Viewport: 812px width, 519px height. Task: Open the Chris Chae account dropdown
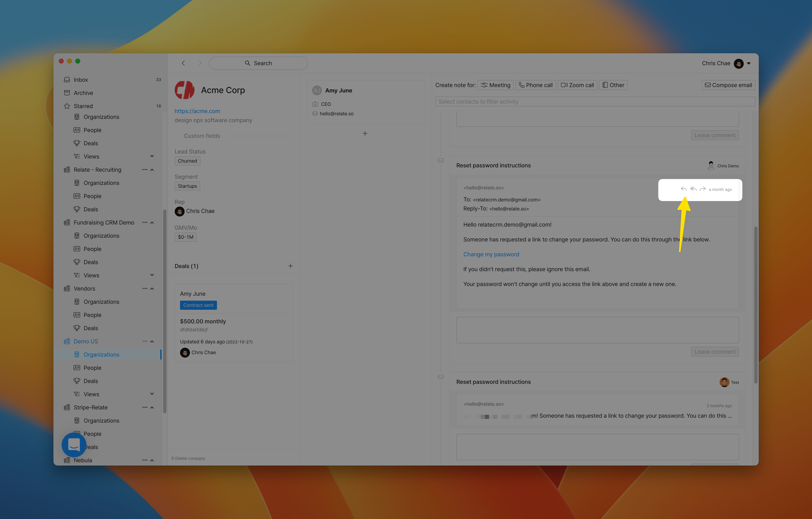click(x=749, y=63)
